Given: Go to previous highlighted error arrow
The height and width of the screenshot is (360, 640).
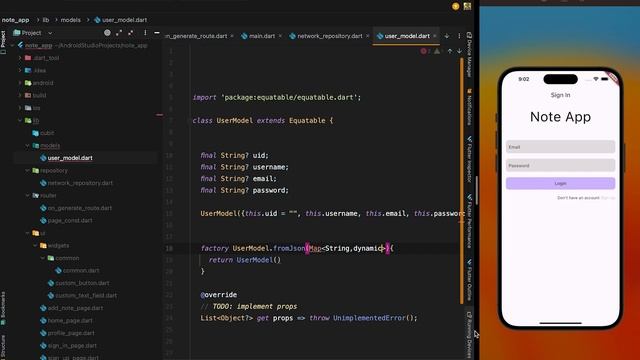Looking at the screenshot, I should (x=450, y=51).
